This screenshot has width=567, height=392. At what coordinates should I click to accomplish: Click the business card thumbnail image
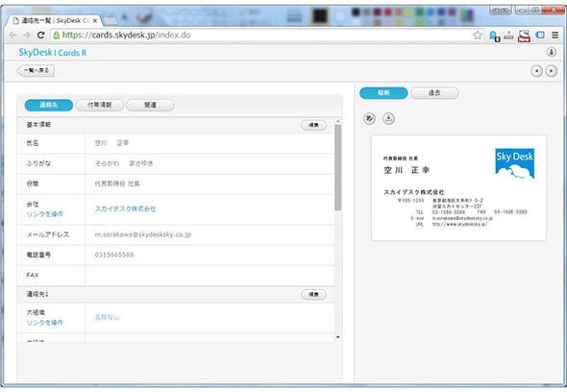coord(458,188)
